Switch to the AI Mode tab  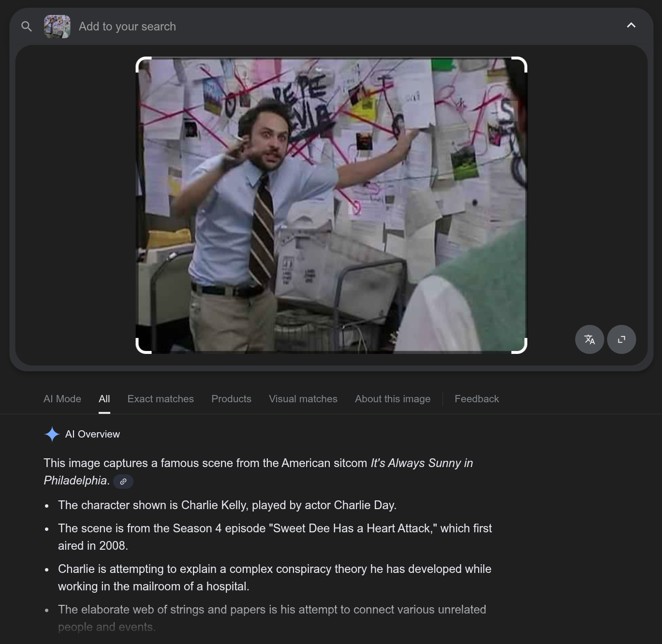(62, 399)
